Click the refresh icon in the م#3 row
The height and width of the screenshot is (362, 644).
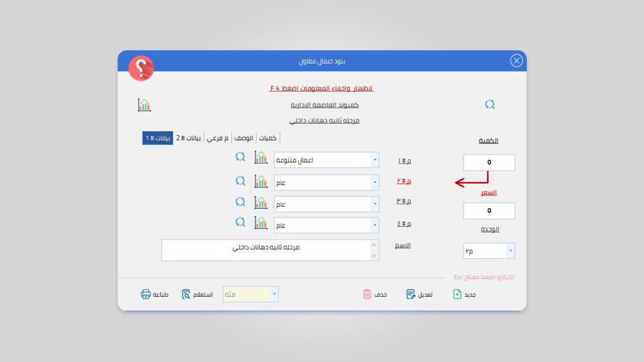240,202
